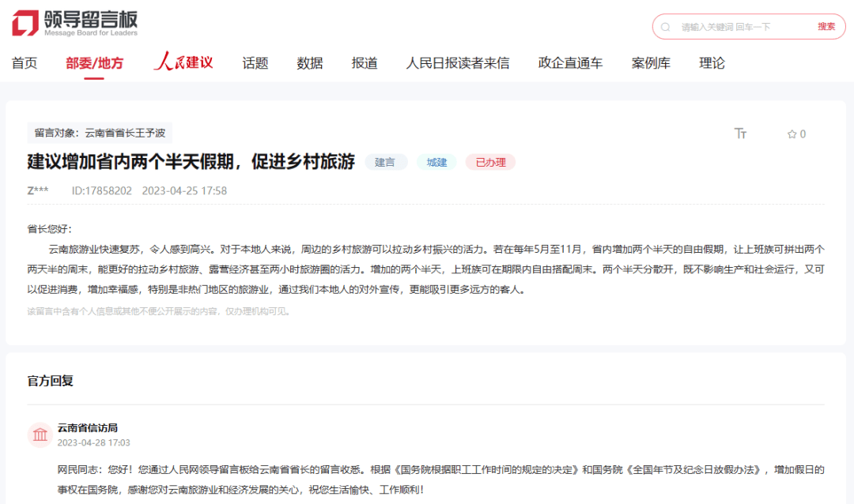Open the 话题 navigation item
The height and width of the screenshot is (504, 854).
255,63
